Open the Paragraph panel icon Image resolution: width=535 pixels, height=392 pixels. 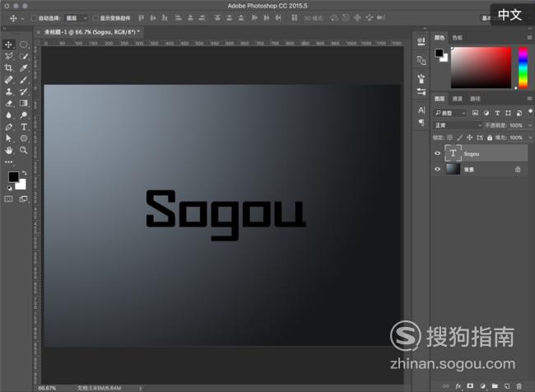[x=421, y=123]
